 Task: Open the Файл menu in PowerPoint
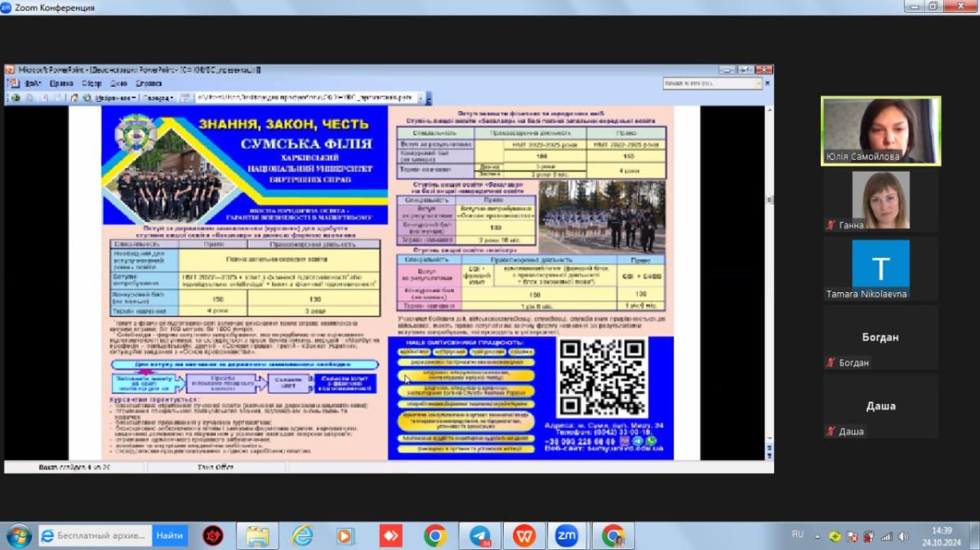pyautogui.click(x=33, y=83)
